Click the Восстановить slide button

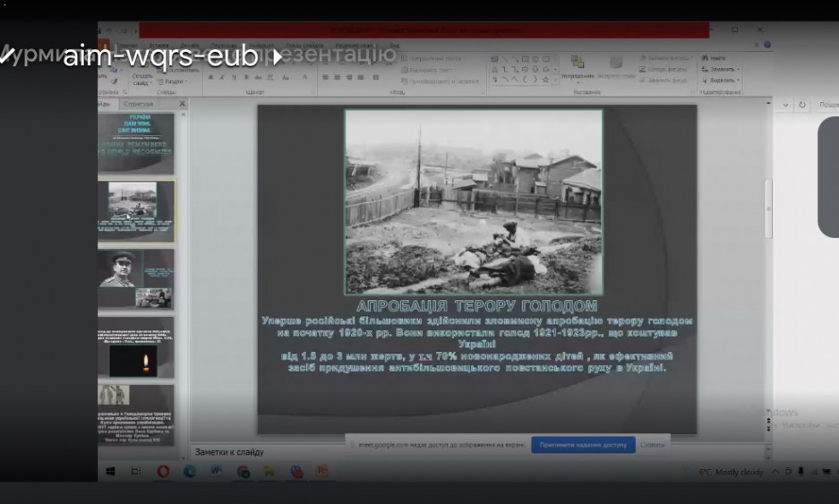(x=177, y=70)
